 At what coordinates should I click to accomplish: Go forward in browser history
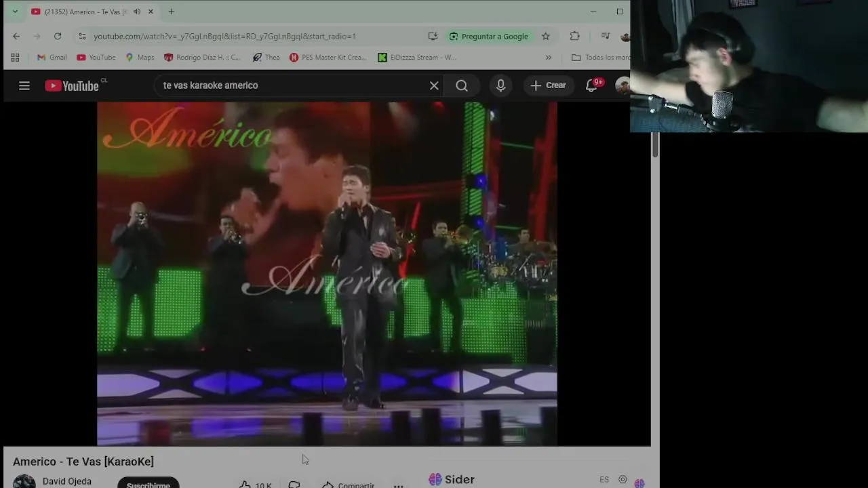[37, 36]
